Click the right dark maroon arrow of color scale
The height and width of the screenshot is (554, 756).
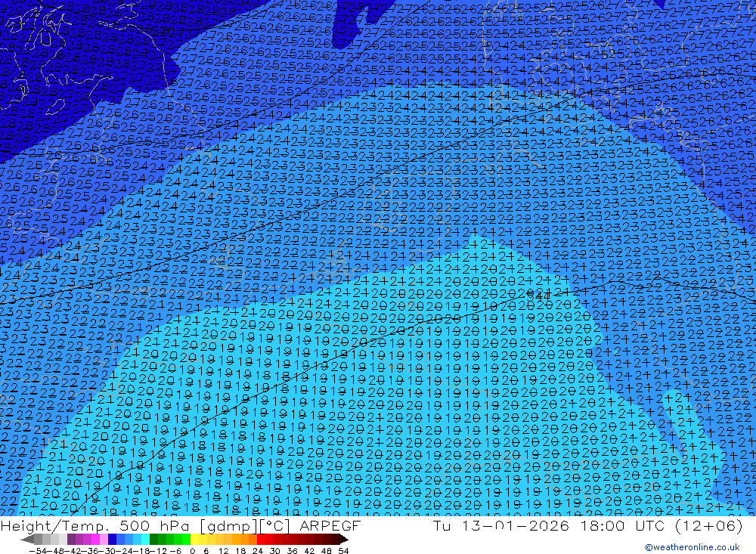click(x=343, y=540)
